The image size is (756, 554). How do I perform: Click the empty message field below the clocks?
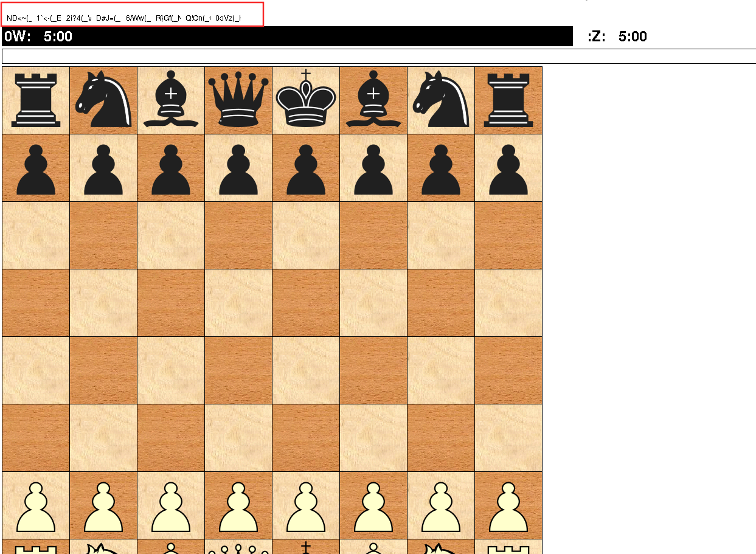(x=379, y=57)
